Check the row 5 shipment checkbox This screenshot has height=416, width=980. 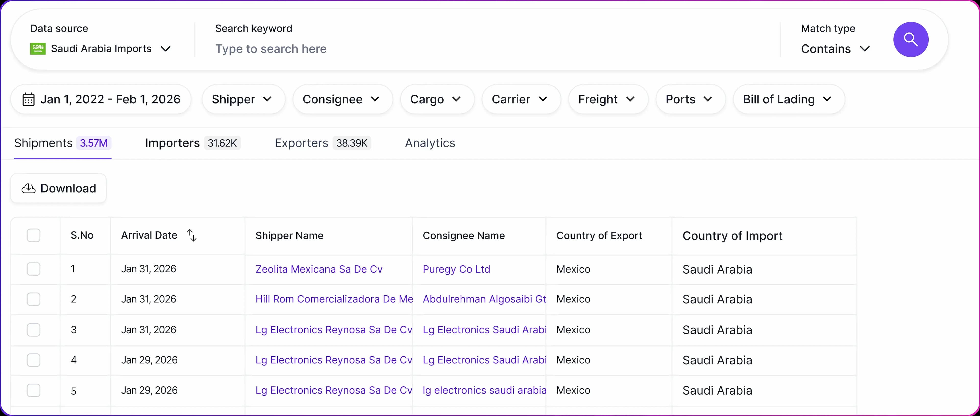pos(33,390)
